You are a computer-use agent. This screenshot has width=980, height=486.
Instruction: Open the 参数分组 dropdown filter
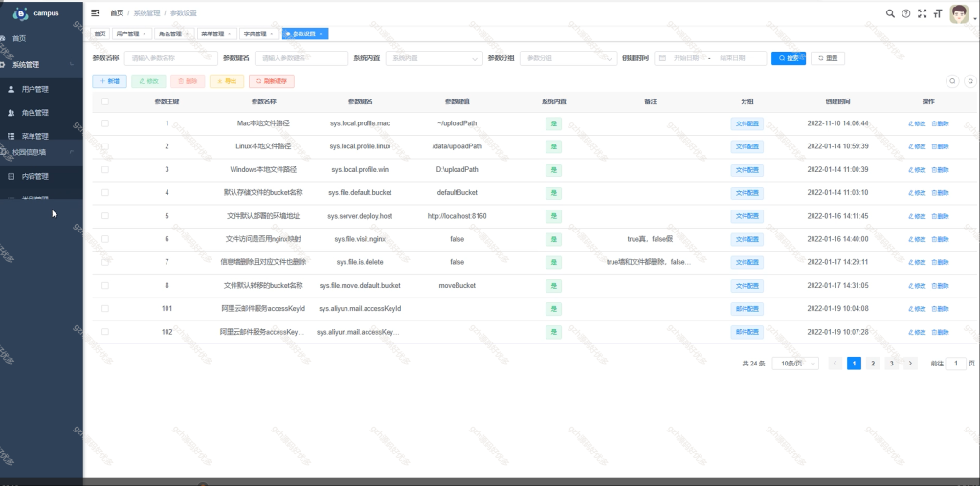[x=568, y=58]
